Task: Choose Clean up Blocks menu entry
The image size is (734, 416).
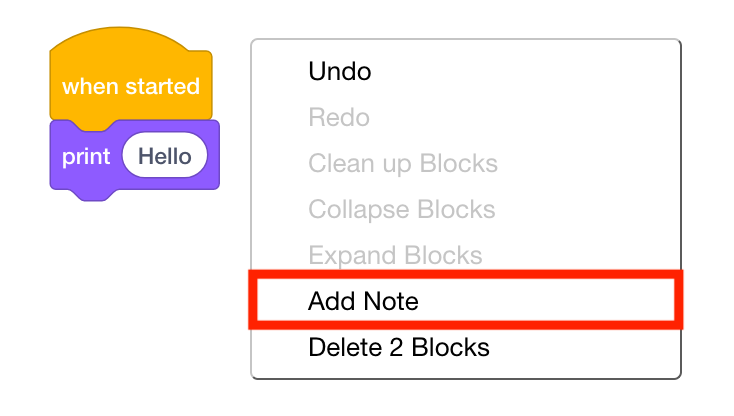Action: (402, 164)
